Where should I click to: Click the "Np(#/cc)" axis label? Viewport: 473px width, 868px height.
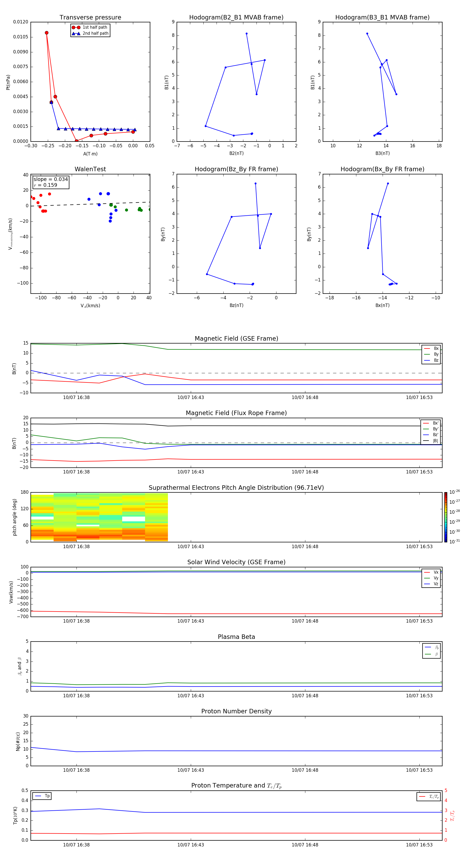18,741
